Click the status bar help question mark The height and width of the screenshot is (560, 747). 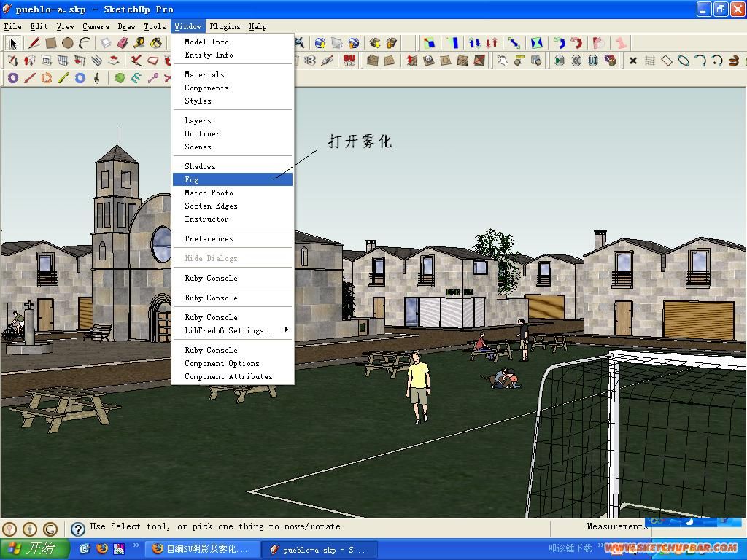tap(77, 529)
